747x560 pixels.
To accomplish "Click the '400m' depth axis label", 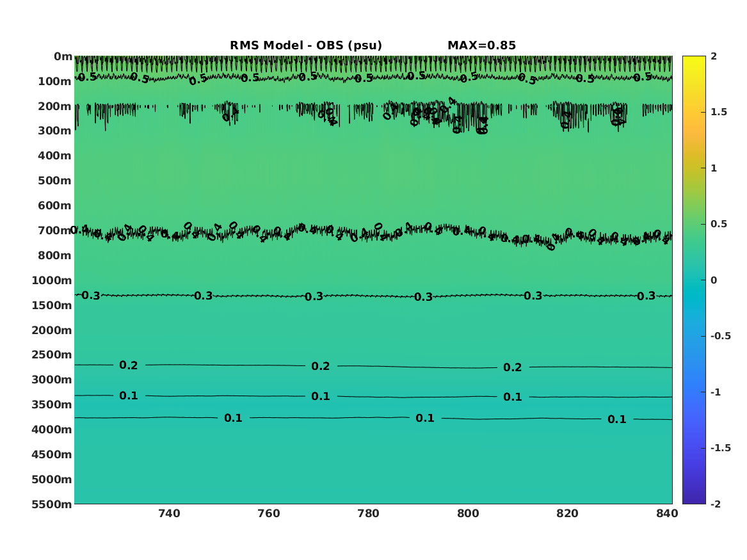I will (55, 156).
